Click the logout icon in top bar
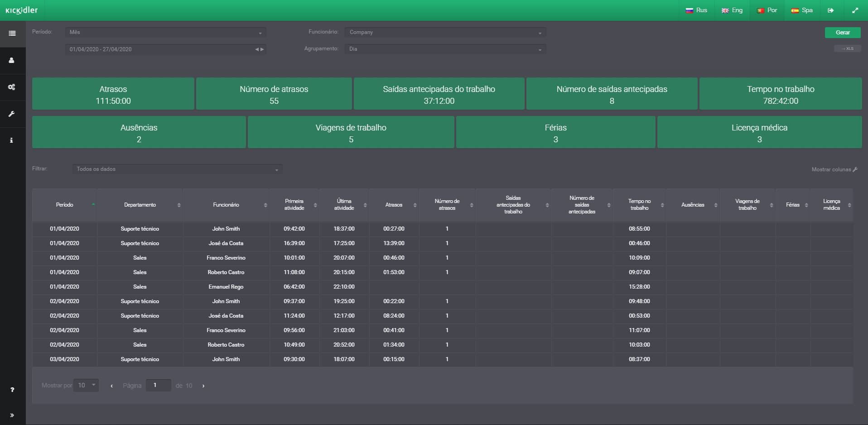868x425 pixels. click(x=830, y=10)
